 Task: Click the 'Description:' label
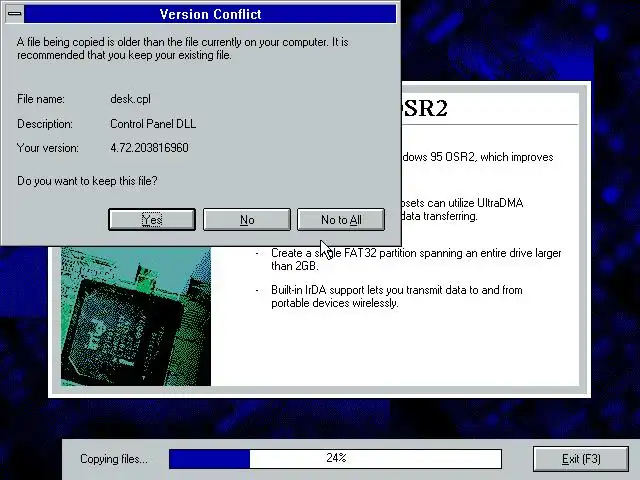45,124
